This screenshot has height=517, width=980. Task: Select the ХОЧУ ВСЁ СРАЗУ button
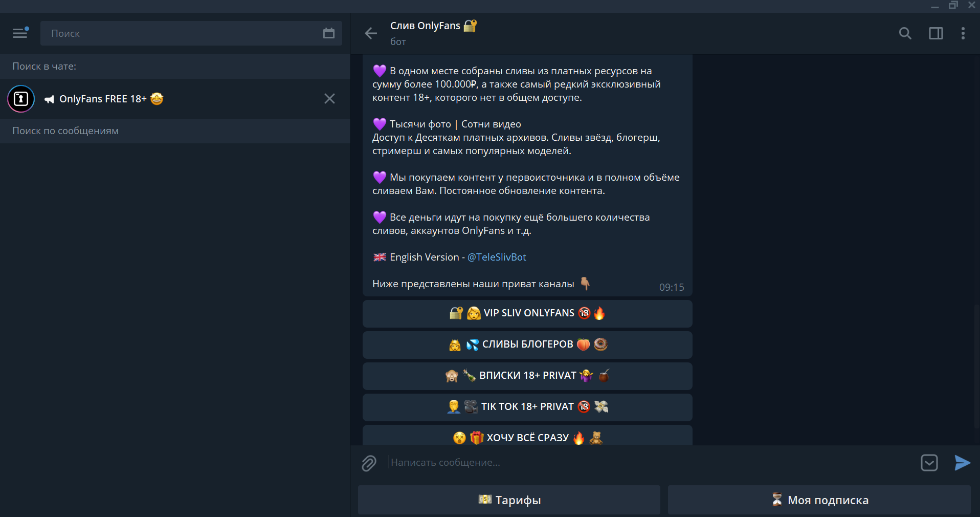[x=527, y=436]
